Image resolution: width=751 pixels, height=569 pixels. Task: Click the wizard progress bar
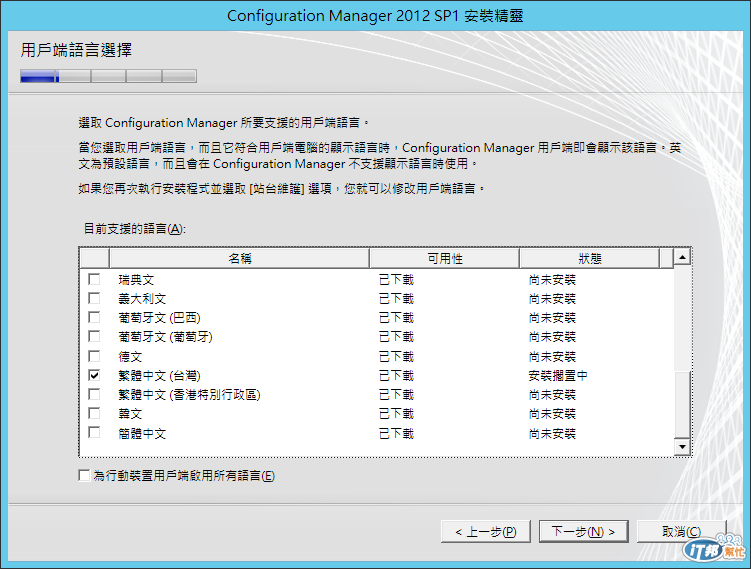[108, 76]
